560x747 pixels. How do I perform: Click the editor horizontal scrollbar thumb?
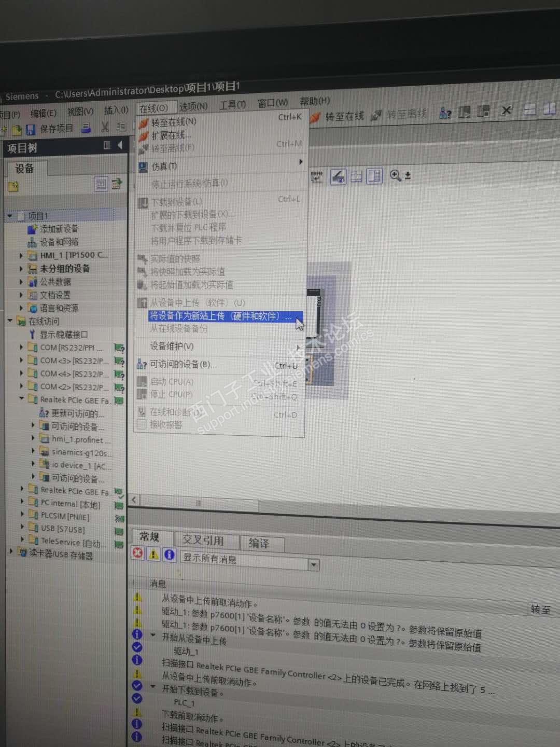click(x=199, y=503)
